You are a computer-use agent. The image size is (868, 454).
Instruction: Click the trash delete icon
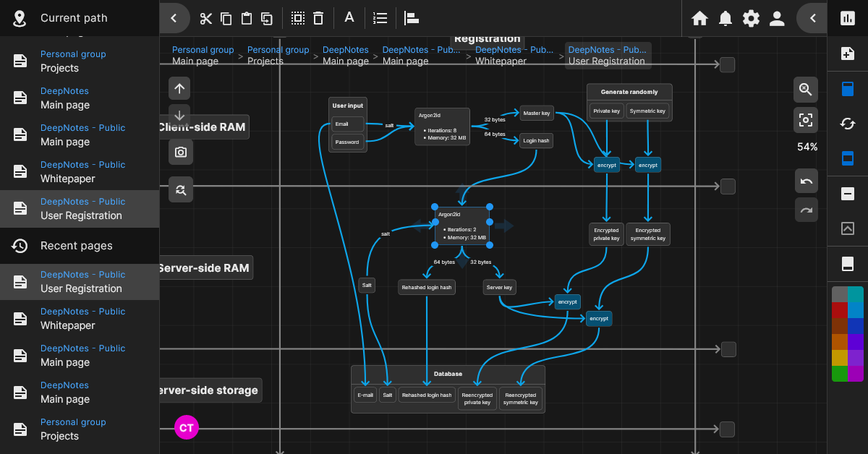(x=318, y=18)
